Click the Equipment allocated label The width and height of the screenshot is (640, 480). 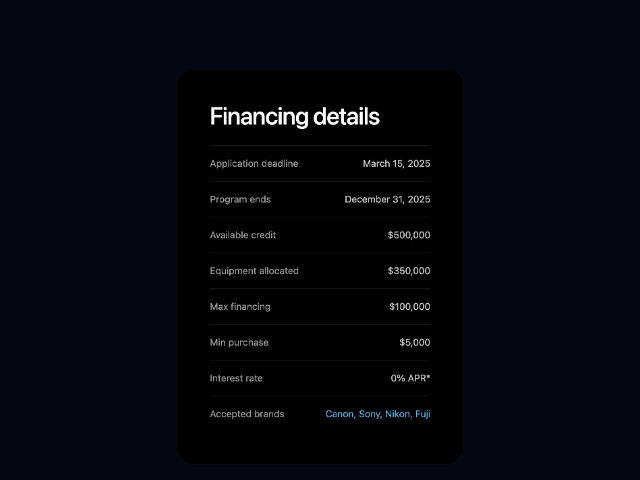coord(254,271)
